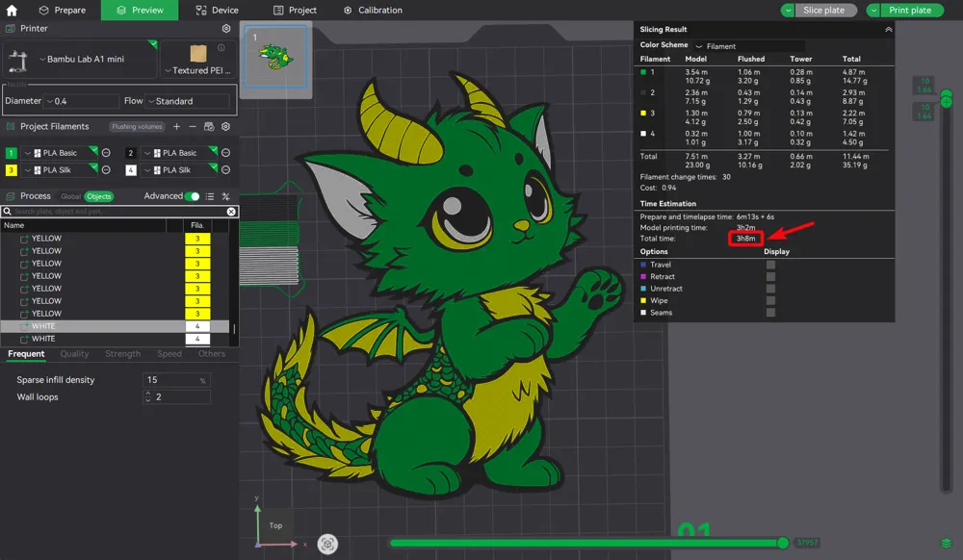This screenshot has height=560, width=963.
Task: Collapse the Slicing Result panel
Action: click(888, 29)
